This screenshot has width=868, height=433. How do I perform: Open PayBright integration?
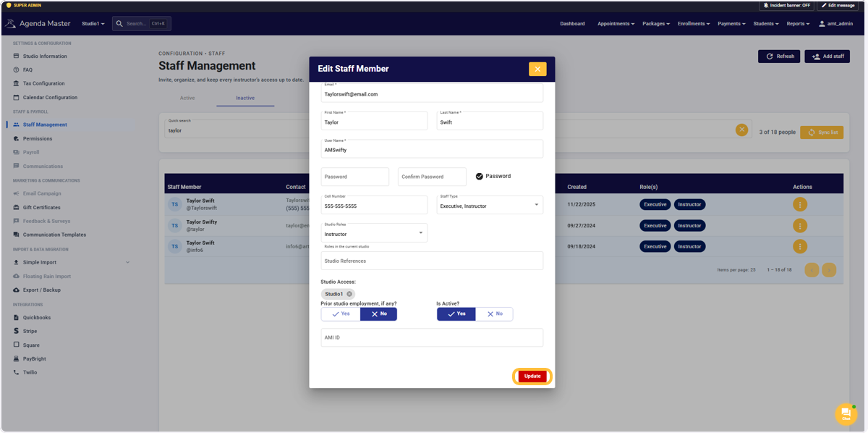(x=34, y=358)
